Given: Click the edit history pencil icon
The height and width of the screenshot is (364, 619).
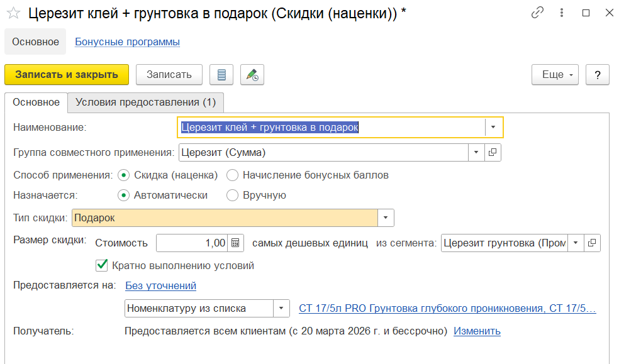Looking at the screenshot, I should [x=252, y=74].
